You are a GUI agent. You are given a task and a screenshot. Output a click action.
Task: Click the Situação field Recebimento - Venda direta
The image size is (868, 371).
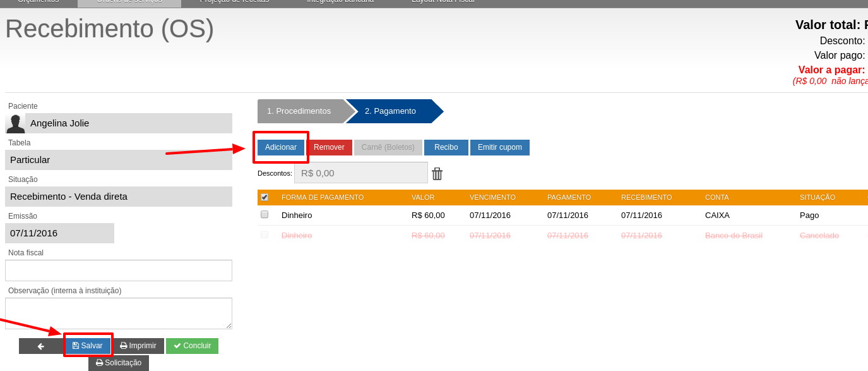click(119, 197)
